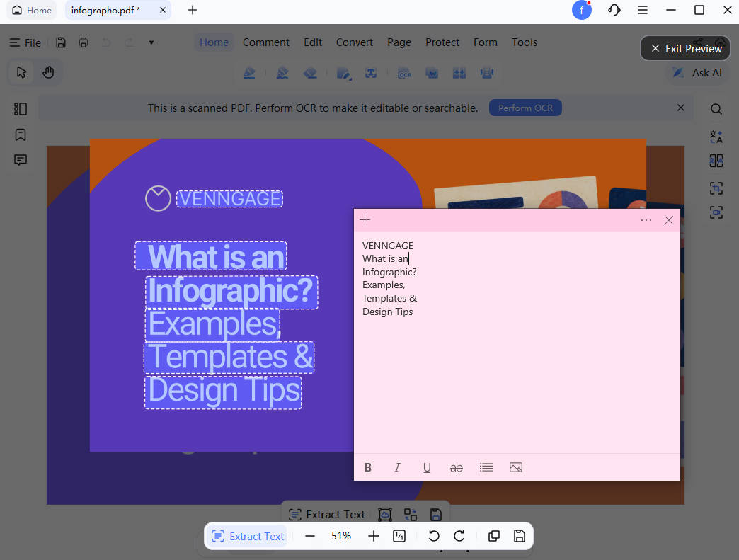Choose the select arrow cursor tool
The image size is (739, 560).
(21, 73)
